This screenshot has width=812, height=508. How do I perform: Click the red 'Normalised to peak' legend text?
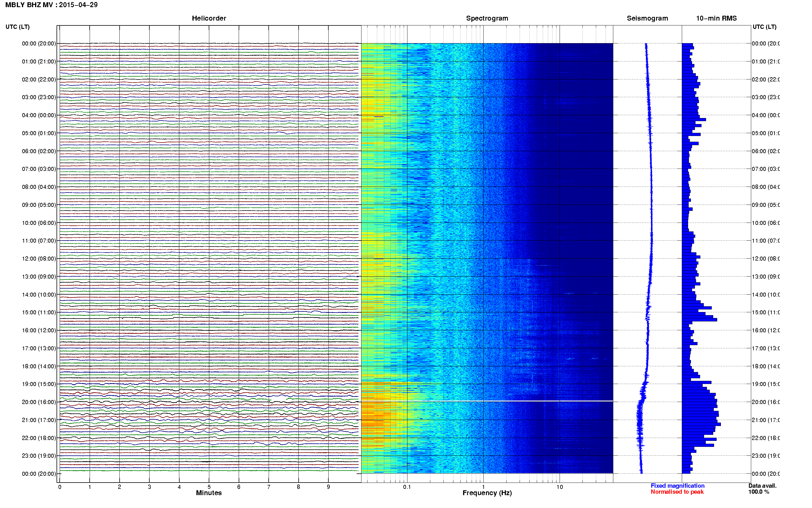(677, 492)
